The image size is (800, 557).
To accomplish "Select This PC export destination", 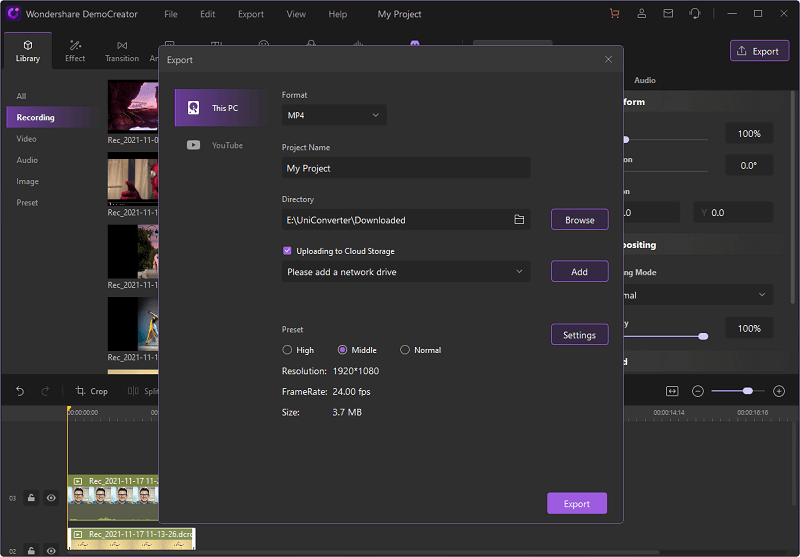I will click(x=221, y=108).
